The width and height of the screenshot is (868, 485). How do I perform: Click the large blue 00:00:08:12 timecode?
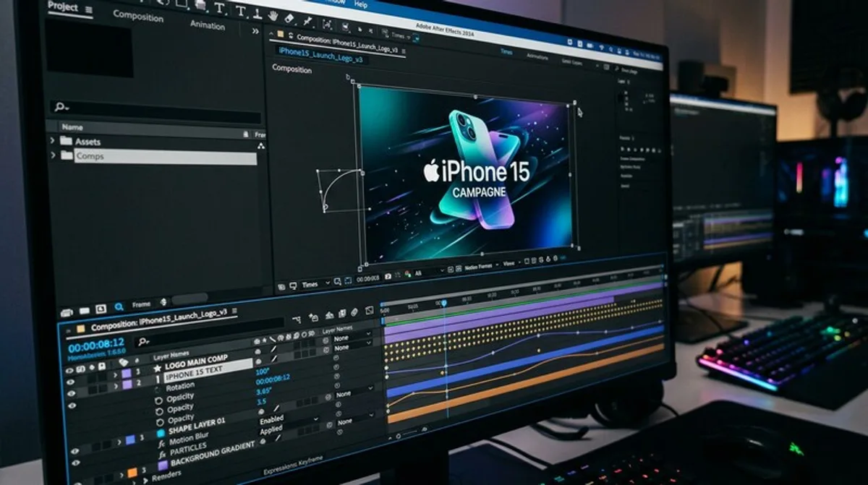[x=96, y=345]
